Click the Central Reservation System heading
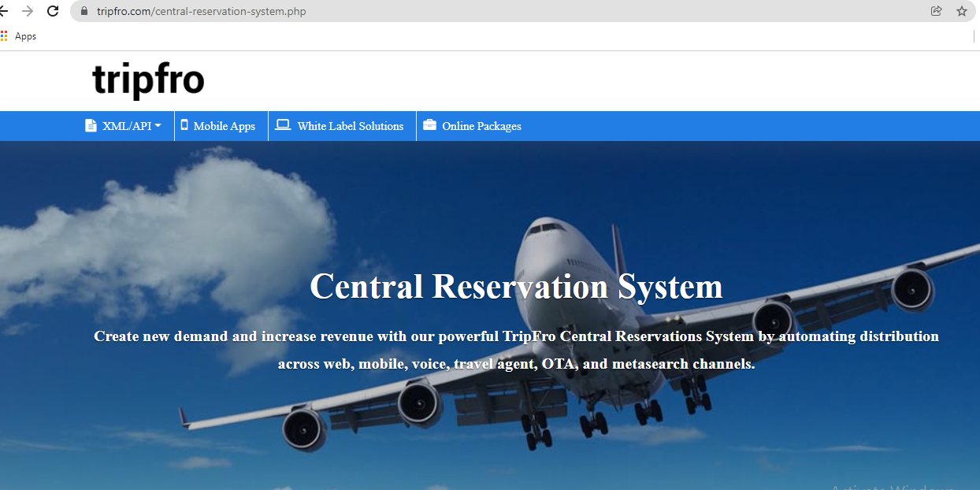 click(x=517, y=286)
